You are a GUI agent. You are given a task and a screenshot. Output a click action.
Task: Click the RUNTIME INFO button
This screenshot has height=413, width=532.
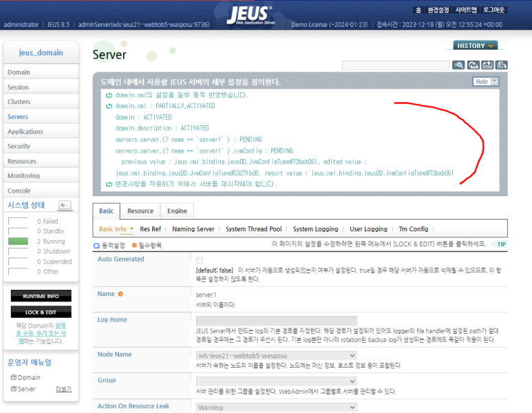point(41,296)
